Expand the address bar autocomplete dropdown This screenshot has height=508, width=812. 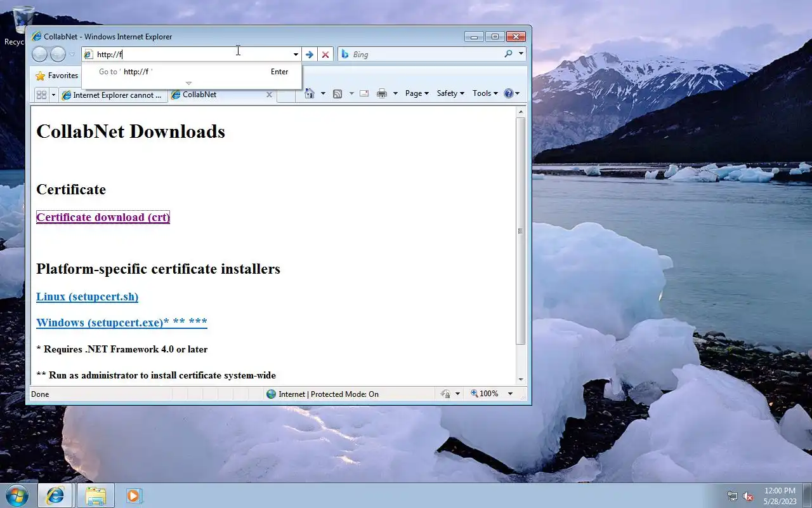coord(296,55)
